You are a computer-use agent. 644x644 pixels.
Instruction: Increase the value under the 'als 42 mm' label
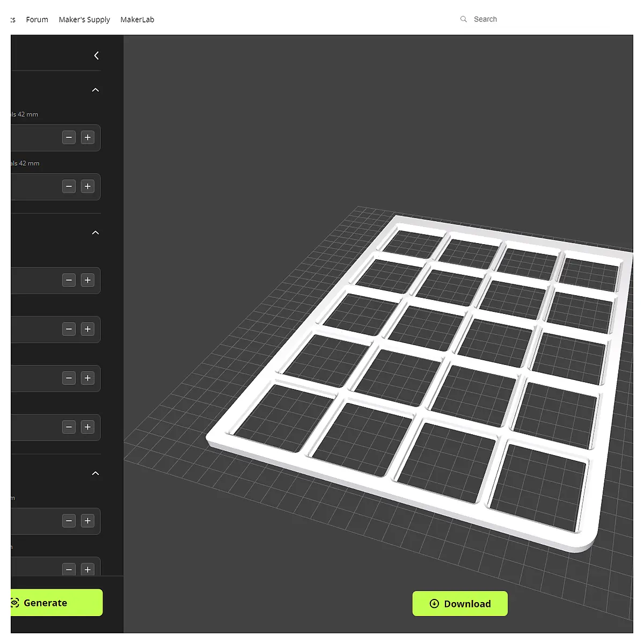tap(87, 186)
